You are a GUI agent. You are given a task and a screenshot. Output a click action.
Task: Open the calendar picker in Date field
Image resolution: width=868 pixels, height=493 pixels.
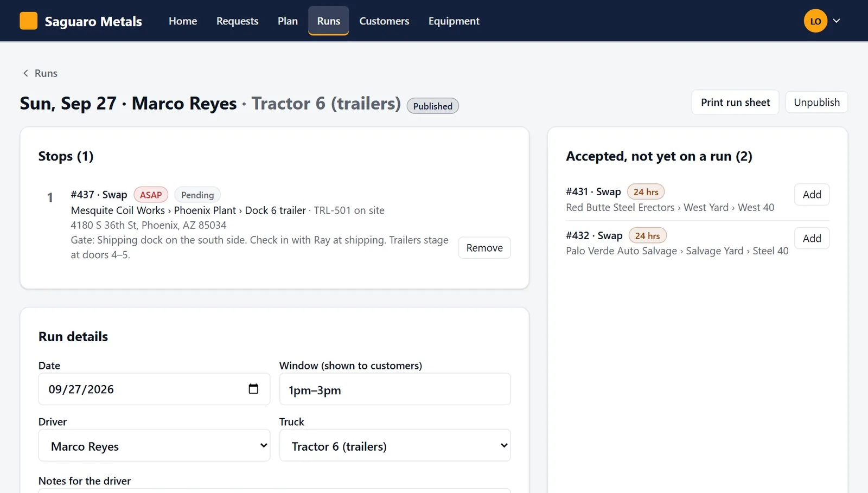coord(253,389)
